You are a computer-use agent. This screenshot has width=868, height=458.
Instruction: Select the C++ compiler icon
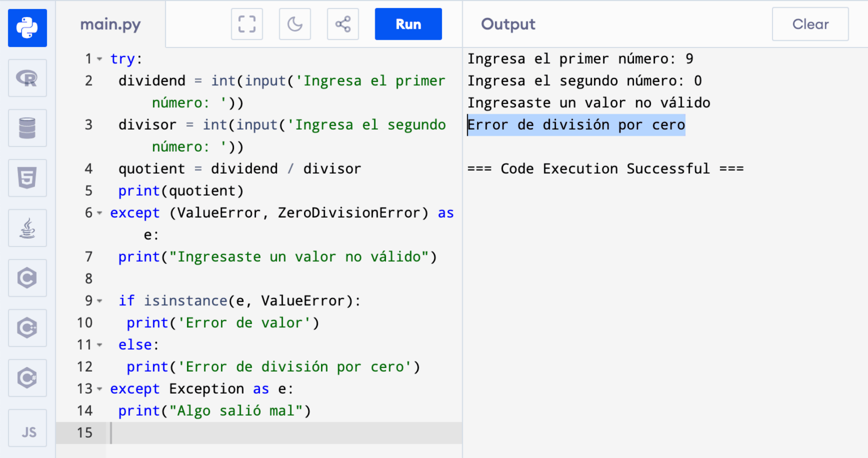27,328
